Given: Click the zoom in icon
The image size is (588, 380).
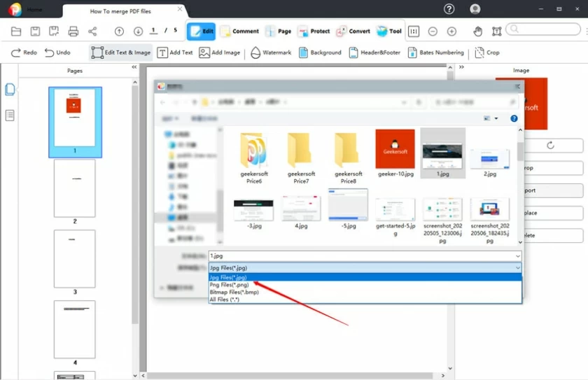Looking at the screenshot, I should pos(452,31).
